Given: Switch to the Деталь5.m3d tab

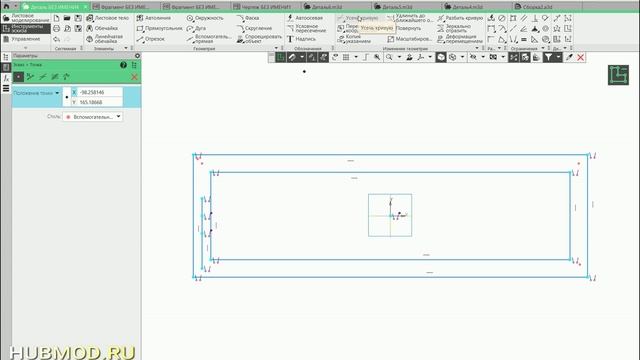Looking at the screenshot, I should 397,7.
